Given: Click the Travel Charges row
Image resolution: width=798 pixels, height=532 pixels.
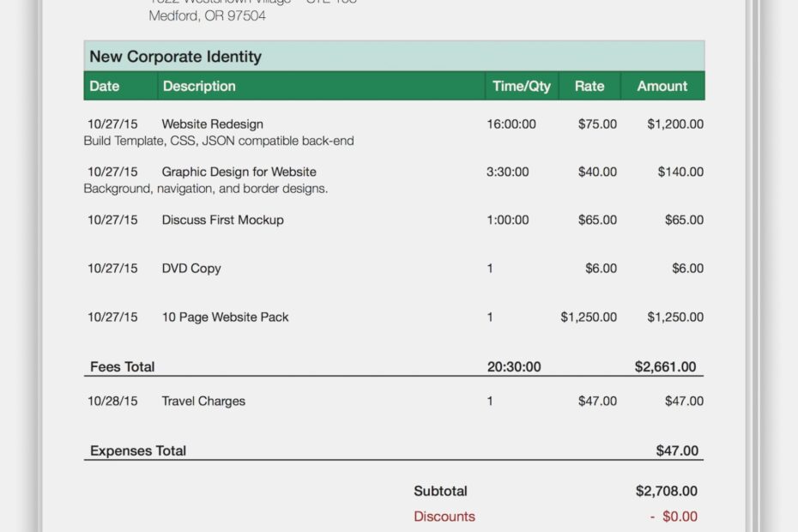Looking at the screenshot, I should coord(203,401).
